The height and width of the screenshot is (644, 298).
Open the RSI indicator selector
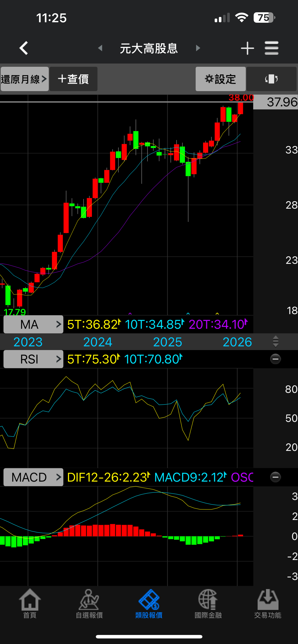click(33, 359)
